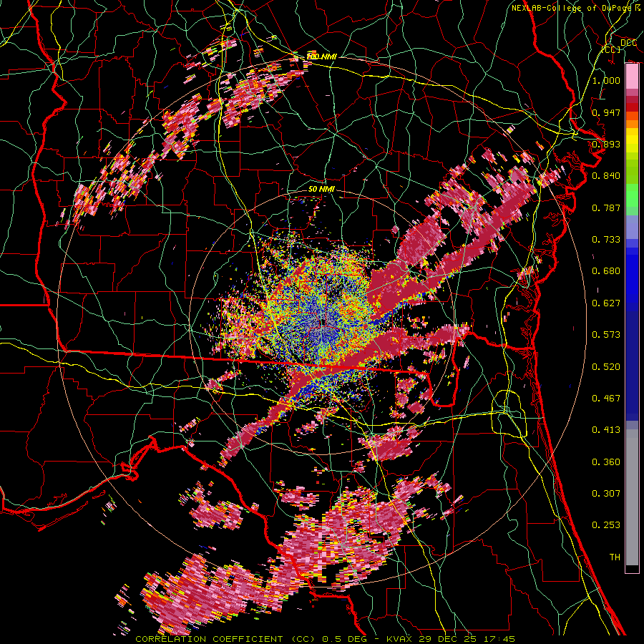The height and width of the screenshot is (644, 644).
Task: Click the TH threshold label
Action: pos(615,557)
